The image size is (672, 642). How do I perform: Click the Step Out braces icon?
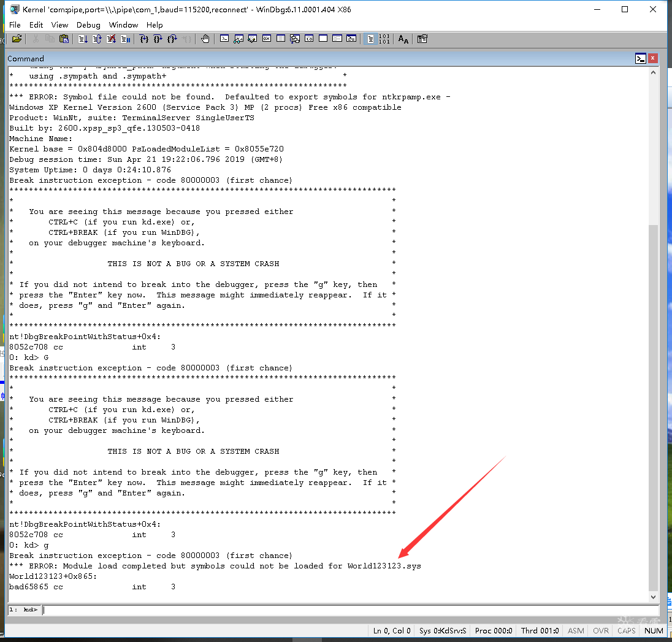coord(172,39)
